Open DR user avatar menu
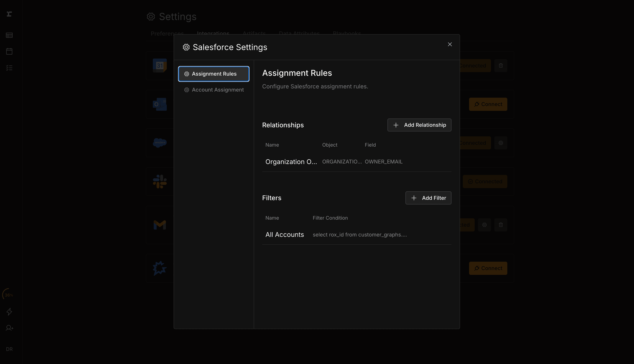The height and width of the screenshot is (364, 634). pos(9,349)
